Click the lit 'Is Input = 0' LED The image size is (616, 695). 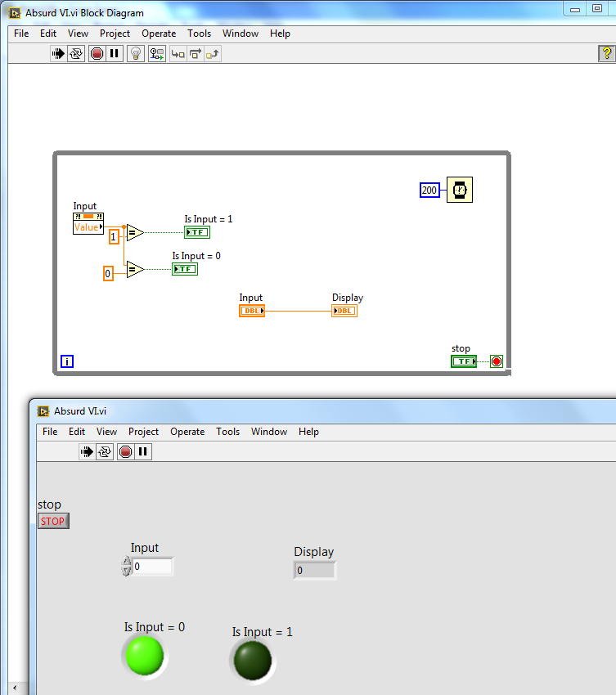(x=145, y=656)
